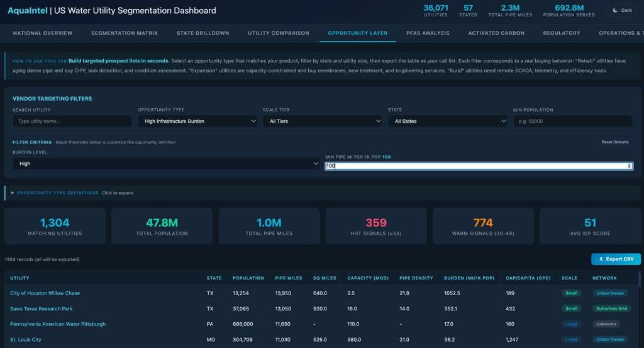Image resolution: width=644 pixels, height=348 pixels.
Task: Toggle the Dark theme switch
Action: [x=622, y=10]
